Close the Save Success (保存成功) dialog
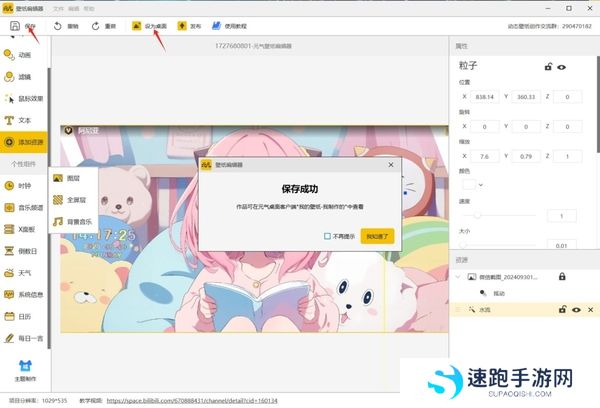 click(391, 165)
